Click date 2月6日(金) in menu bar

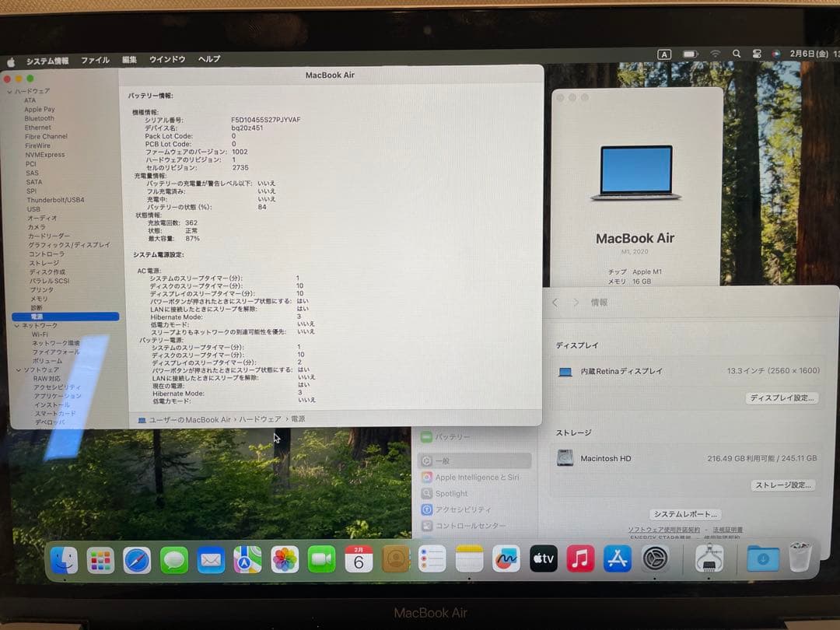click(x=809, y=54)
